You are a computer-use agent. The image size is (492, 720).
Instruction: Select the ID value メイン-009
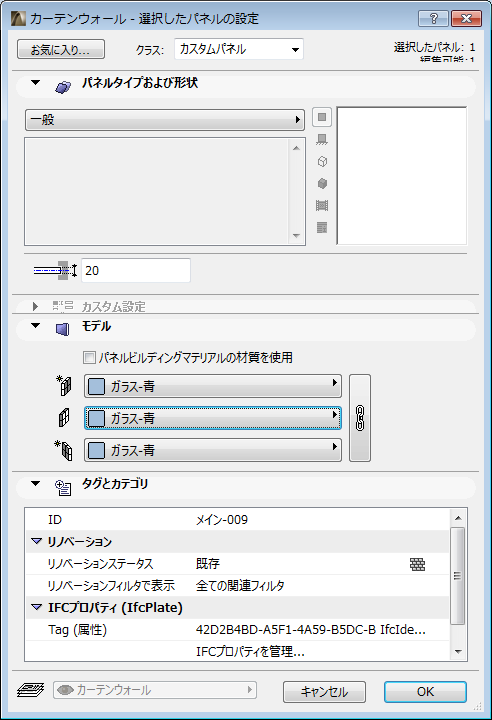point(222,520)
